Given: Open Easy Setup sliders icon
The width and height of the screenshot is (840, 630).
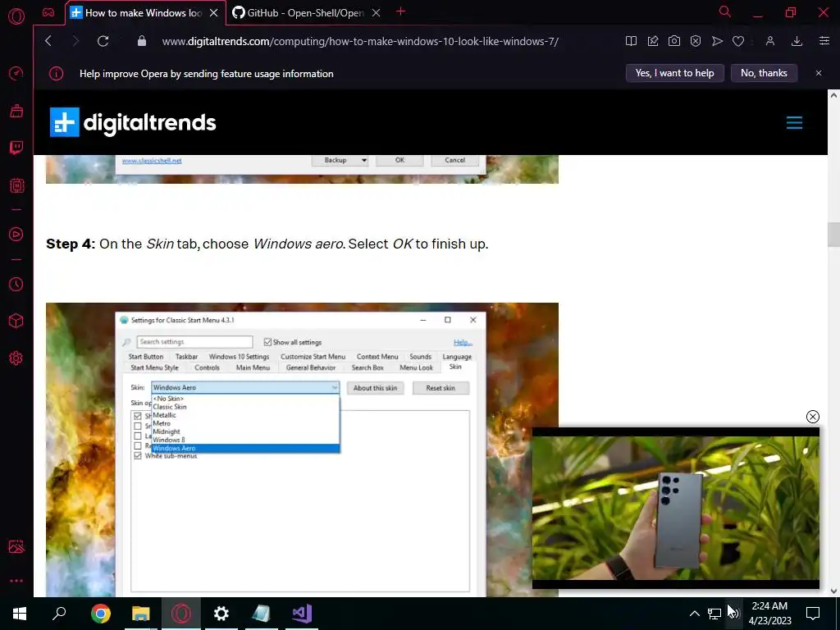Looking at the screenshot, I should coord(824,41).
